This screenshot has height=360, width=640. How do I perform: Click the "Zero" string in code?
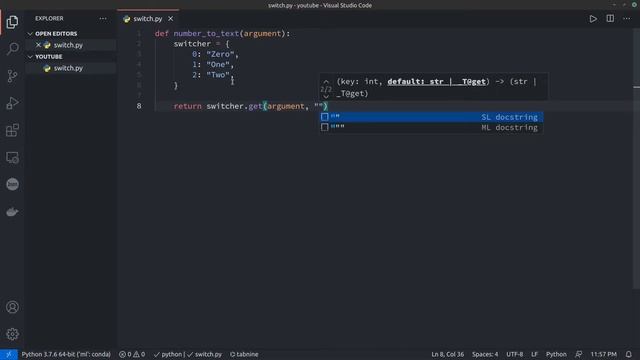coord(220,54)
